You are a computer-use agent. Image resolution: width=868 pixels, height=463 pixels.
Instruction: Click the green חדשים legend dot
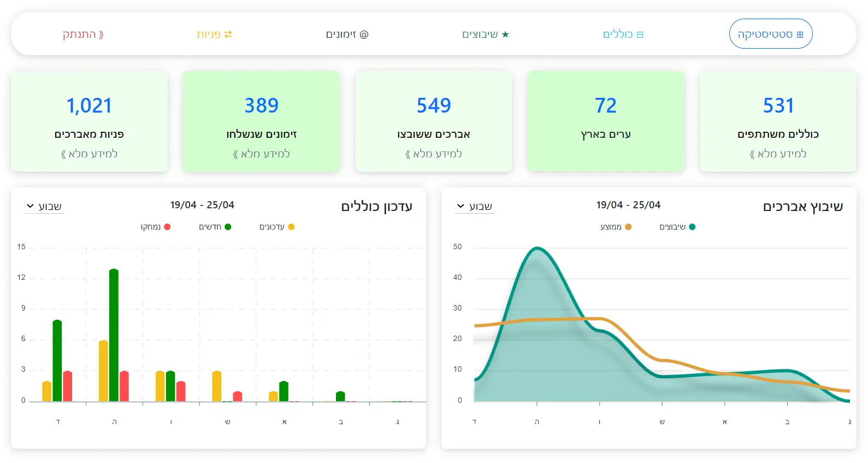pyautogui.click(x=228, y=227)
